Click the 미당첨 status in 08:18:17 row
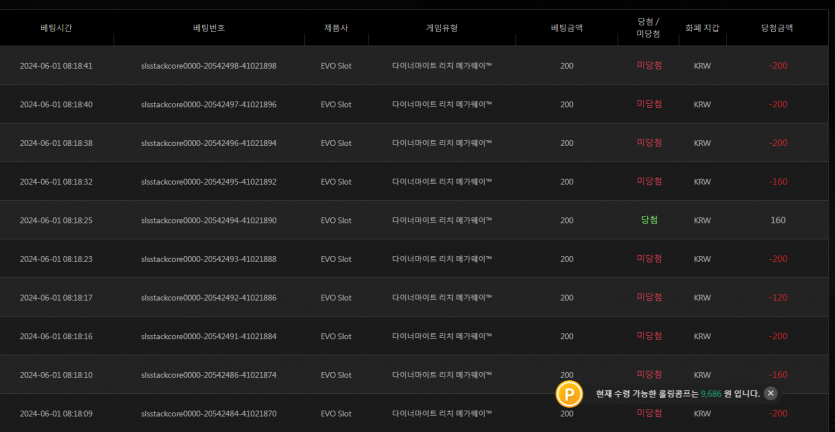 [649, 297]
